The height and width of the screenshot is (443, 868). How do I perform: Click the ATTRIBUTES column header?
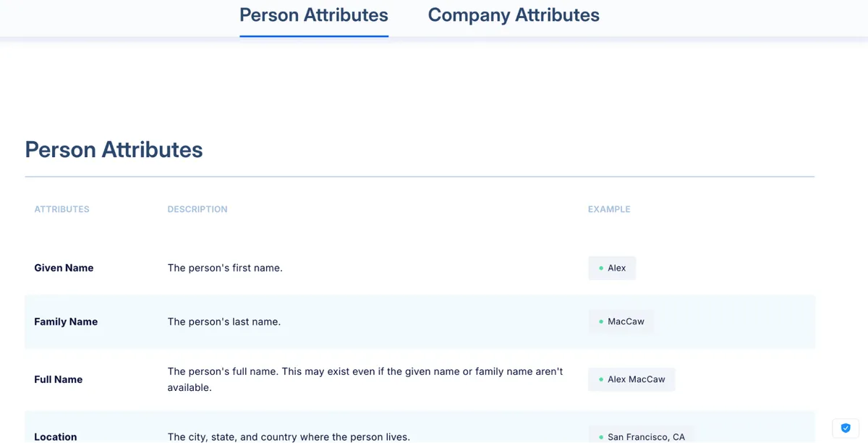click(62, 209)
